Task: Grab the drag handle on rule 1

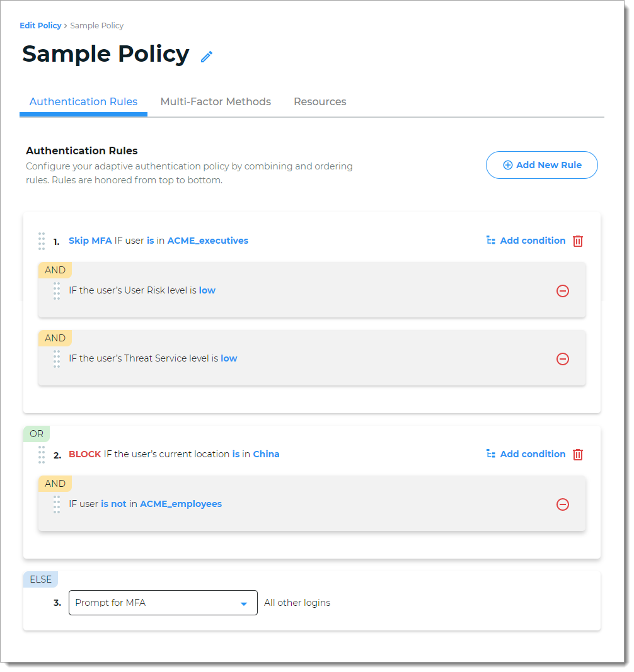Action: coord(42,241)
